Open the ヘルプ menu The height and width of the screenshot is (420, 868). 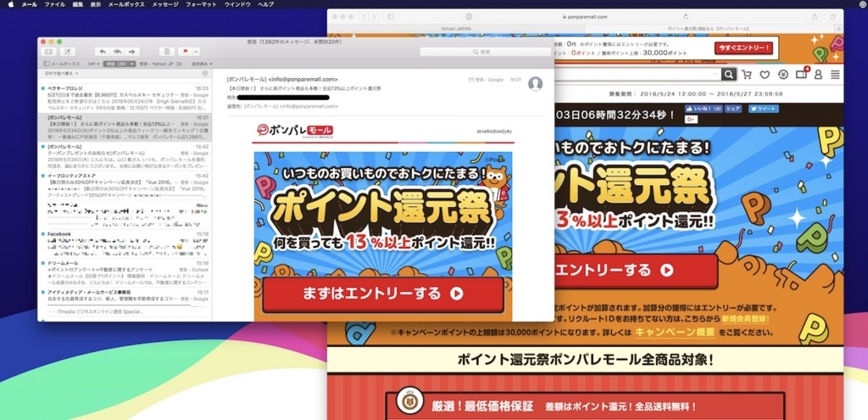pos(265,4)
